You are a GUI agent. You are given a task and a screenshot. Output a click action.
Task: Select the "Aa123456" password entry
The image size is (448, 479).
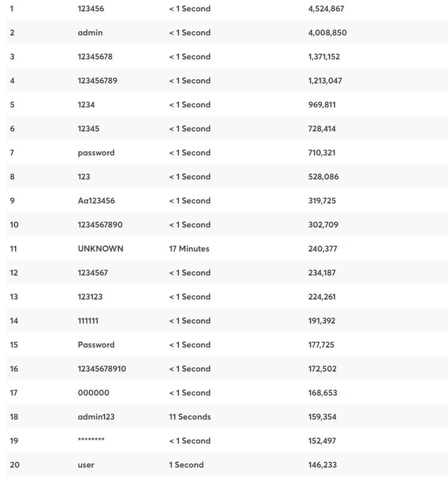coord(96,200)
